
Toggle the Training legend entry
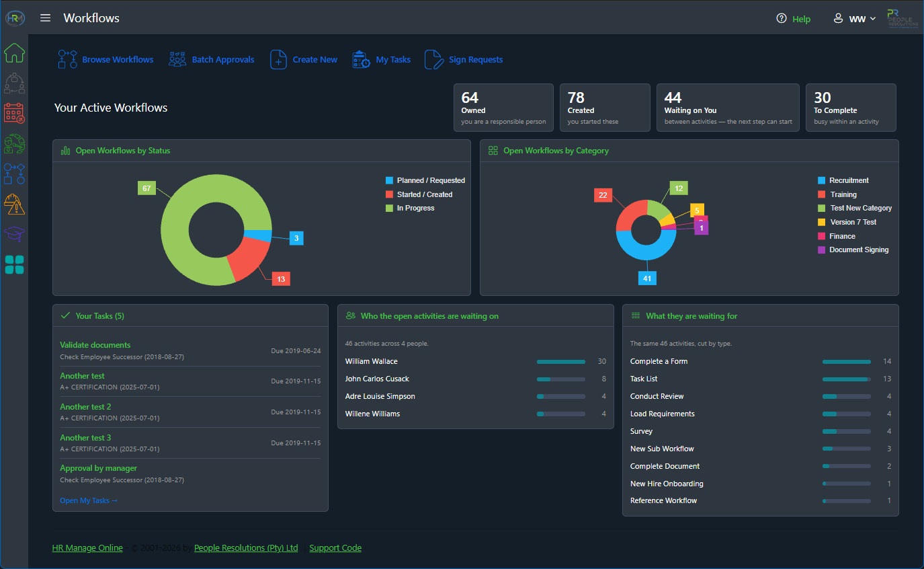click(837, 194)
